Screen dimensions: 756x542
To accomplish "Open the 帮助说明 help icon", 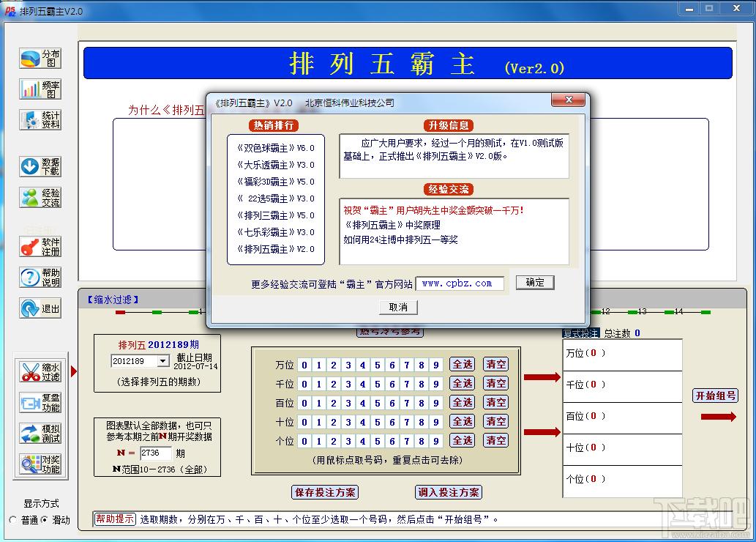I will [x=40, y=278].
